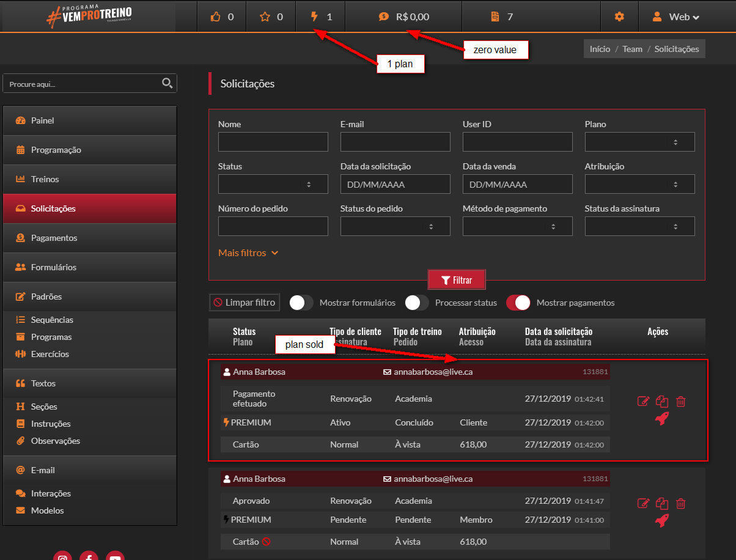Click the Nome filter input field
736x560 pixels.
[x=273, y=142]
